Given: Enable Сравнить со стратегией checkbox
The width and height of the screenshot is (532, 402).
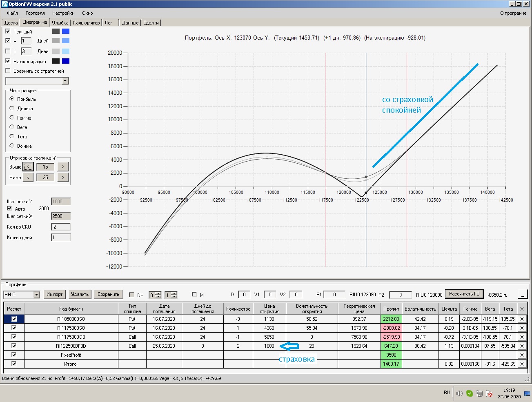Looking at the screenshot, I should click(x=8, y=71).
